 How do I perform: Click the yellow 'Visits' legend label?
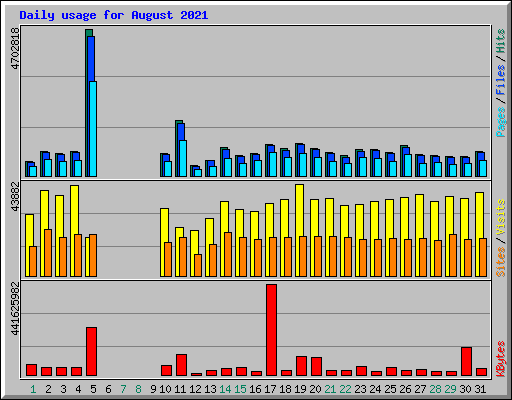click(x=501, y=218)
